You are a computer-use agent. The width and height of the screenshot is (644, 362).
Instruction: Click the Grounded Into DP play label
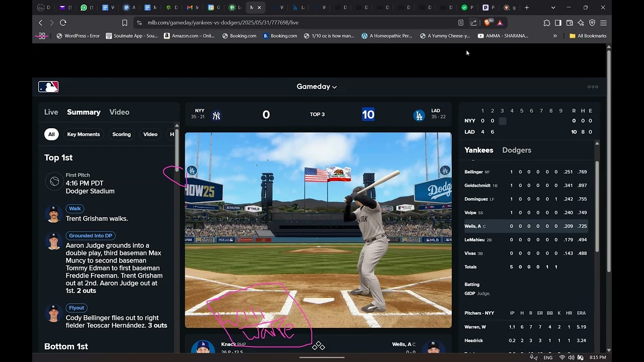click(x=91, y=236)
